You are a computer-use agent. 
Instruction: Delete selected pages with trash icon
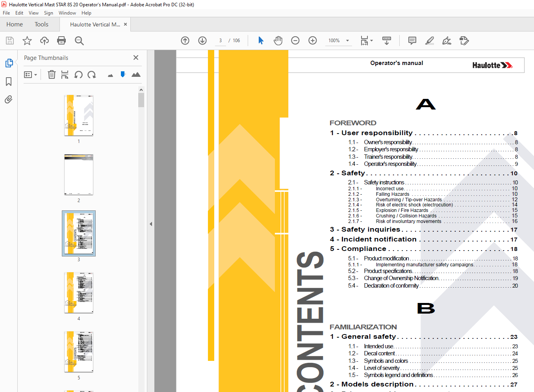[x=52, y=74]
